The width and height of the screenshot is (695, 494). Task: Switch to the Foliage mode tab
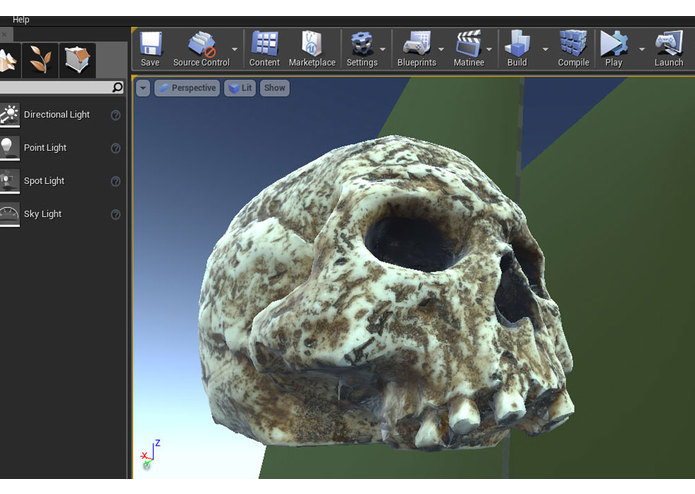[41, 60]
